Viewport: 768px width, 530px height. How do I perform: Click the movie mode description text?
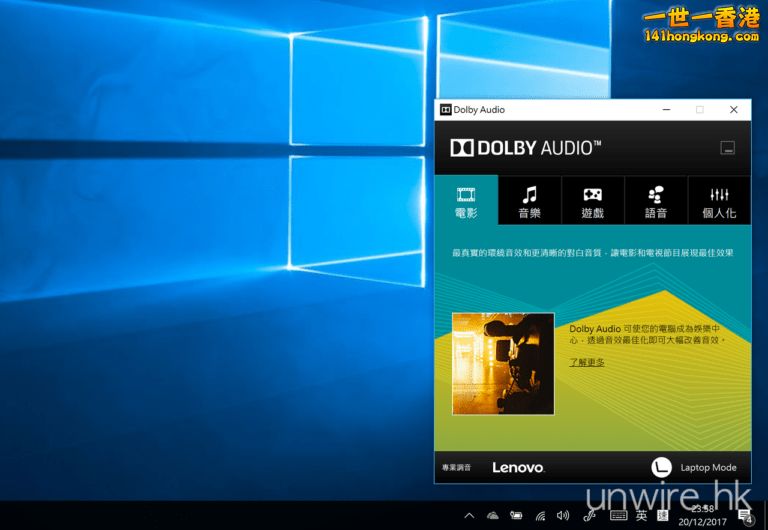coord(593,253)
